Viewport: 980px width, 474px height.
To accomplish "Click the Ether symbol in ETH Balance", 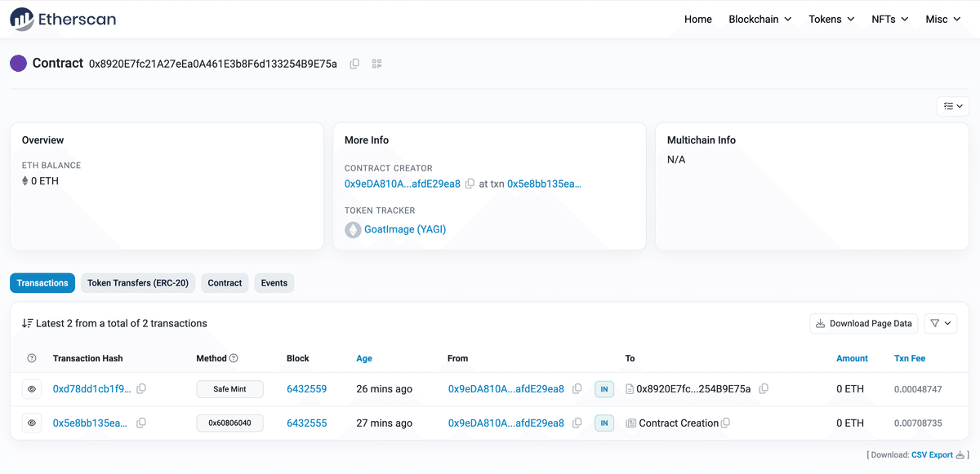I will click(24, 181).
